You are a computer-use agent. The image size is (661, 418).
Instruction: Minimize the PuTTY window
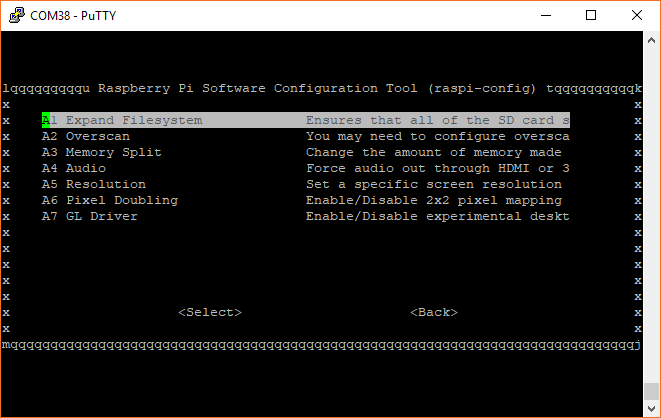(x=546, y=16)
